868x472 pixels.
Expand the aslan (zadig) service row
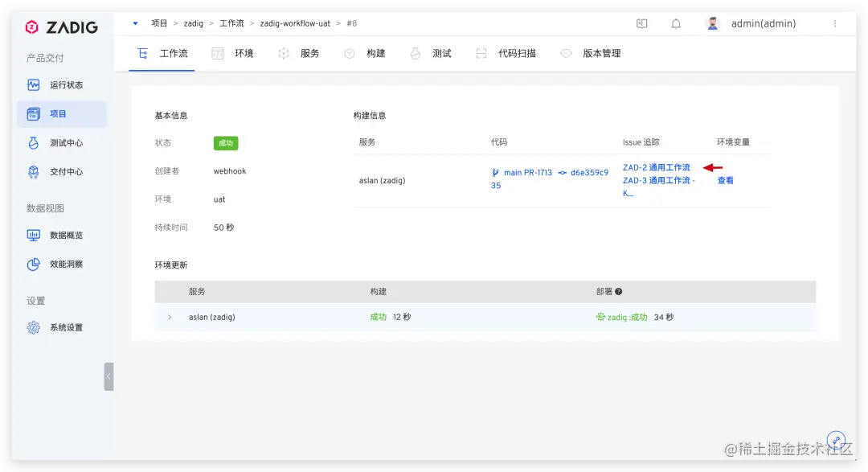(169, 317)
